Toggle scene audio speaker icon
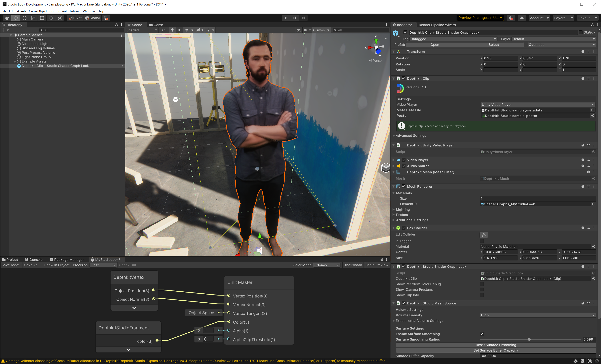Image resolution: width=601 pixels, height=364 pixels. click(x=179, y=30)
